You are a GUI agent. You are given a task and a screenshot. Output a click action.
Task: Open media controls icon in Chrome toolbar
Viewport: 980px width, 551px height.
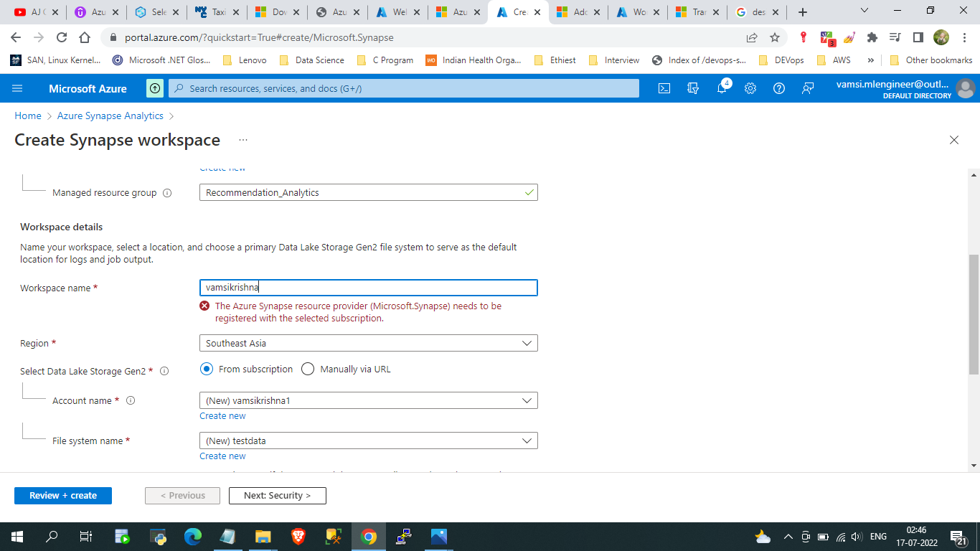(895, 37)
